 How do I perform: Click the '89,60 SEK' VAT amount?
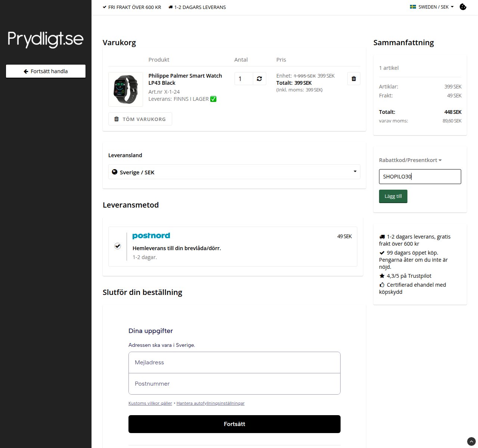452,121
